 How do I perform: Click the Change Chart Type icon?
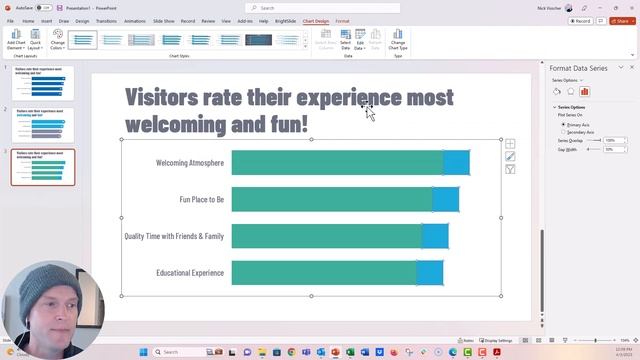[x=398, y=40]
